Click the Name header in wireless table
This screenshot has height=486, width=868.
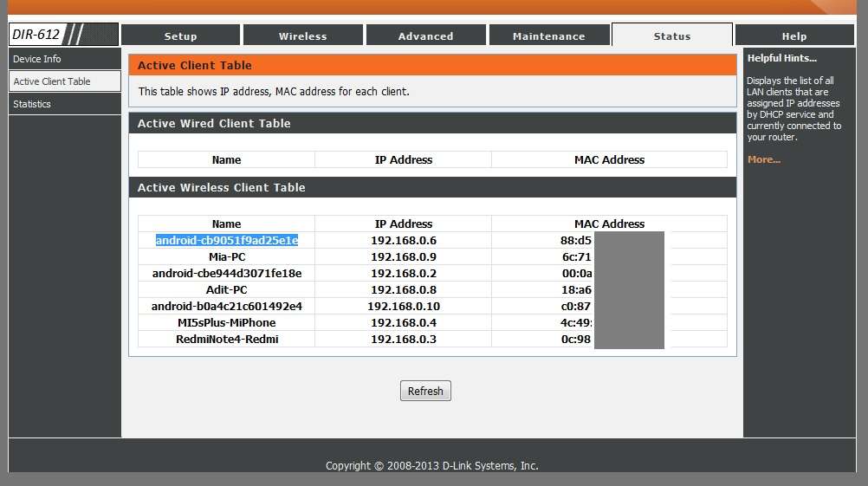click(226, 224)
